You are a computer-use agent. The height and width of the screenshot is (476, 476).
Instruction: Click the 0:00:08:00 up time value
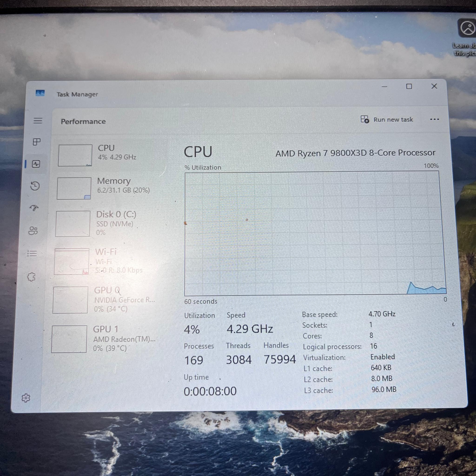210,391
